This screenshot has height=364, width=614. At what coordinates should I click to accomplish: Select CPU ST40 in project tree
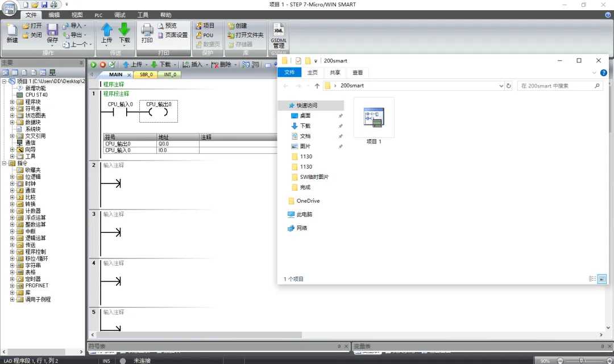(36, 95)
